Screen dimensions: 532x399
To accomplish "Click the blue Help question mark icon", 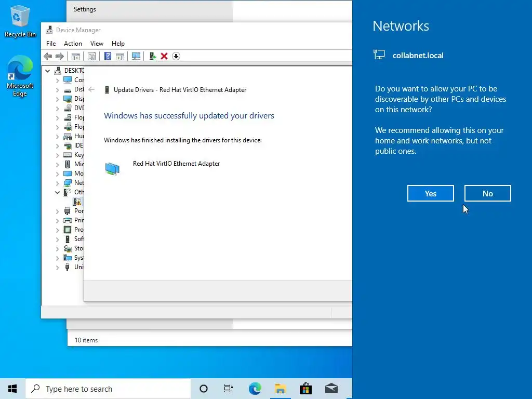I will 108,56.
